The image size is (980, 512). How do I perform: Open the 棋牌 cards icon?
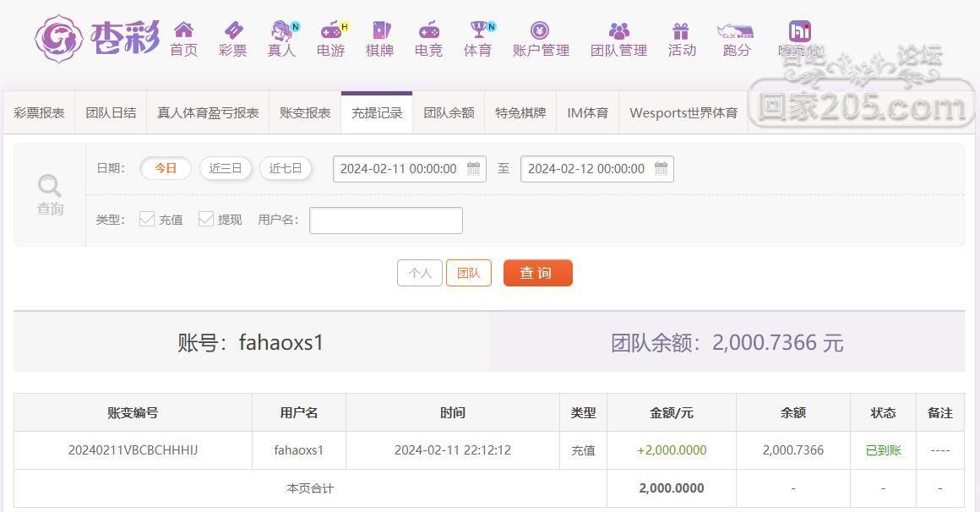[380, 30]
